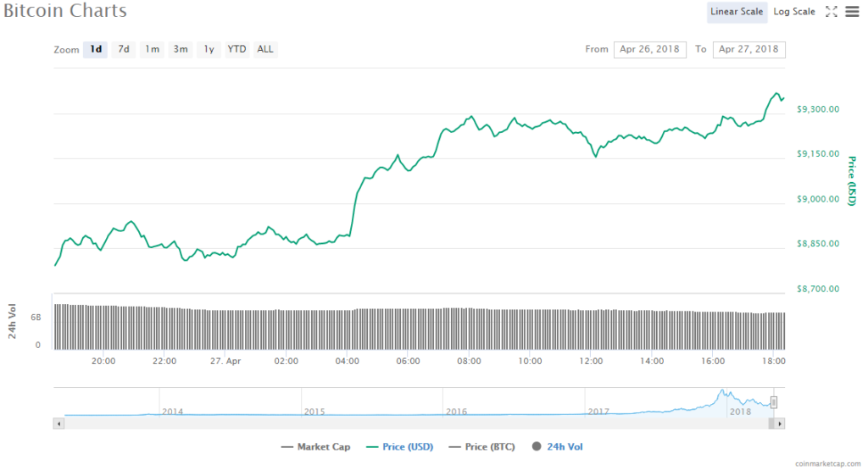The width and height of the screenshot is (868, 470).
Task: Open the chart hamburger menu
Action: coord(851,12)
